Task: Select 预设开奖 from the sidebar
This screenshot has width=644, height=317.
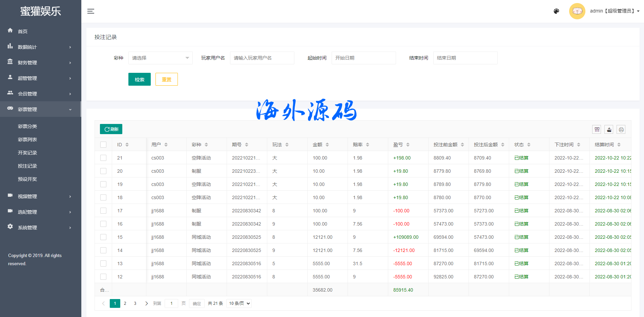Action: click(x=27, y=179)
